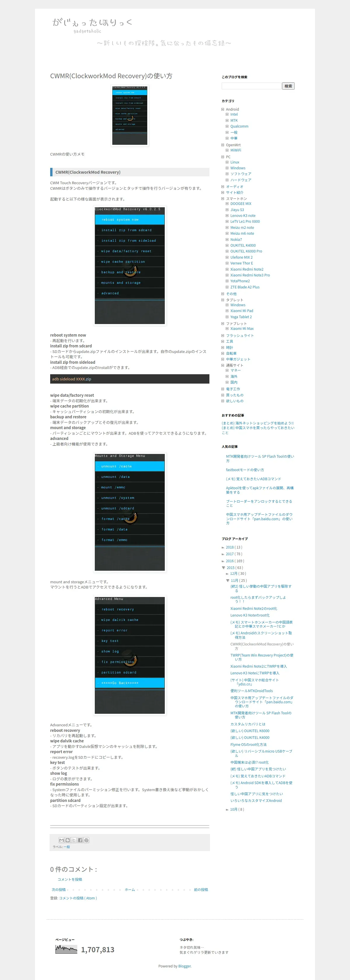Click the box icon beside PC category
Viewport: 350px width, 980px height.
[223, 157]
